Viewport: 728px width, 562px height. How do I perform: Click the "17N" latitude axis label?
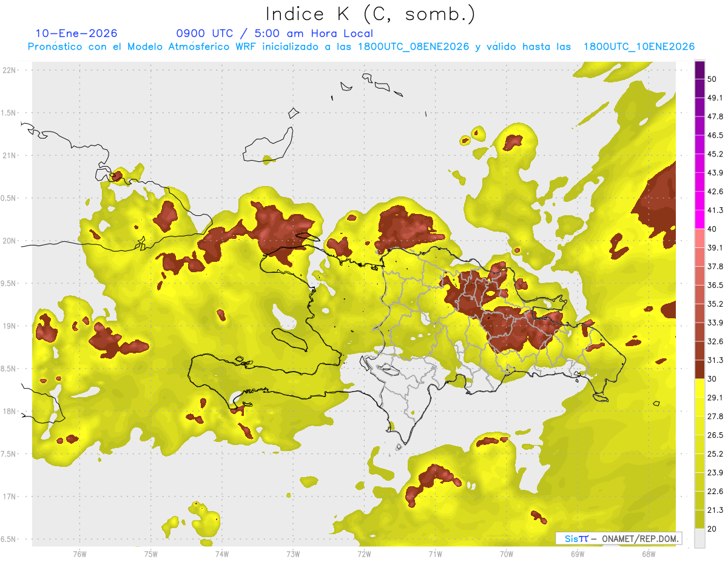[x=8, y=497]
